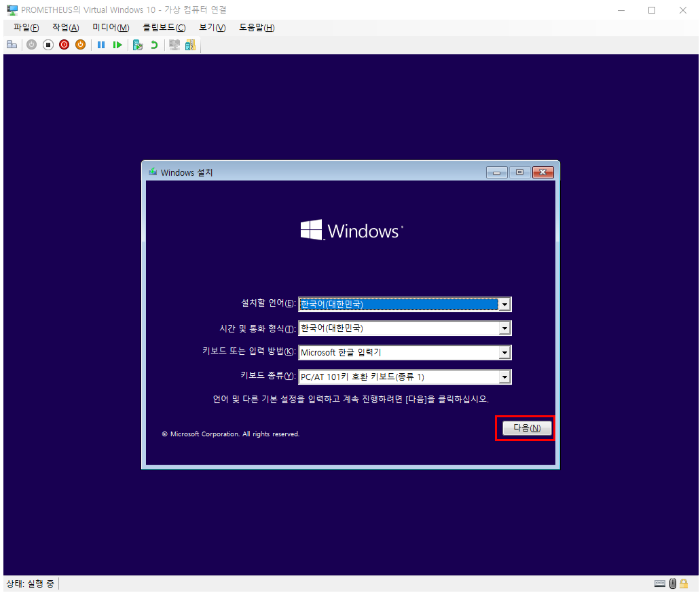Click the Windows logo in setup dialog
The width and height of the screenshot is (700, 593).
point(351,230)
